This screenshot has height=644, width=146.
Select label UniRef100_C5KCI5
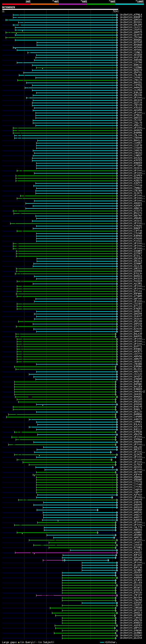pyautogui.click(x=131, y=80)
